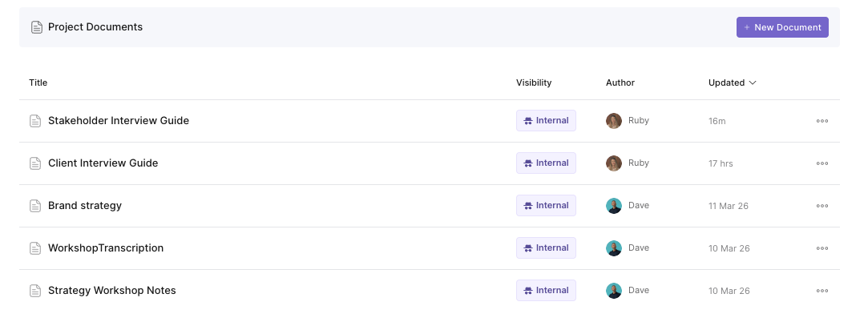
Task: Click the Project Documents header icon
Action: tap(37, 27)
